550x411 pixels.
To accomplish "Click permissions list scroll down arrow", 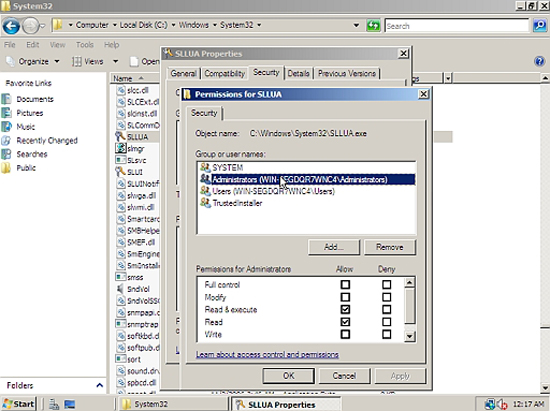I will click(409, 336).
